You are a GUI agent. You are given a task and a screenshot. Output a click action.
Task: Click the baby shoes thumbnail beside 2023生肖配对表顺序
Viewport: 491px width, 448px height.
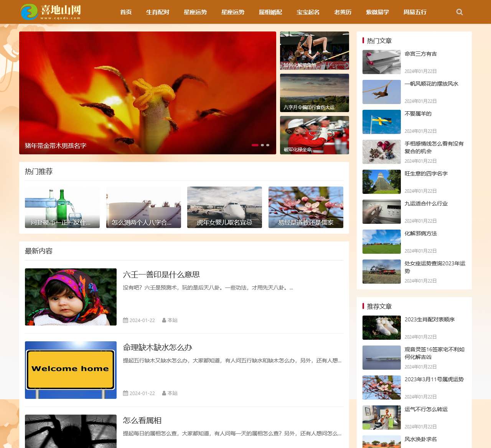(x=382, y=327)
